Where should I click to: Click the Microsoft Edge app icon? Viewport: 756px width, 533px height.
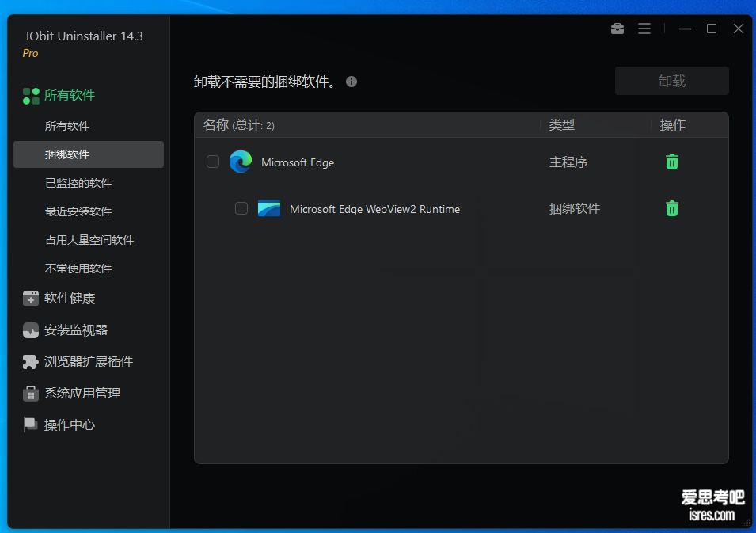(x=241, y=162)
